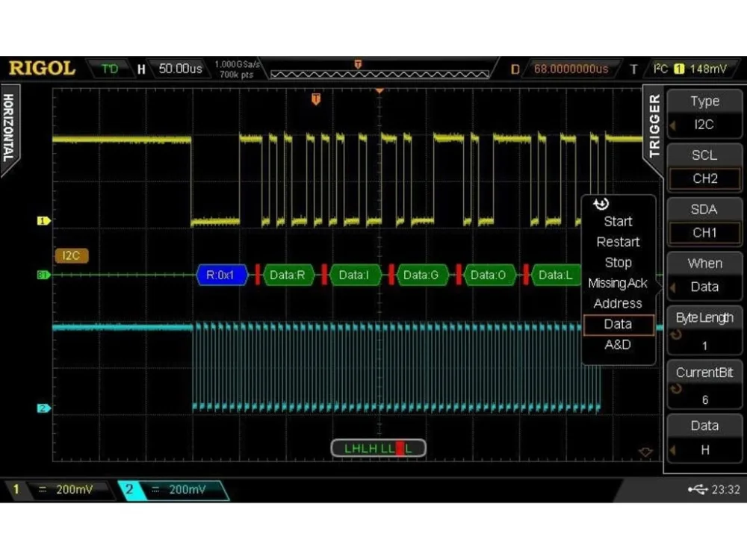Click the rotary knob icon in popup menu
This screenshot has width=747, height=560.
click(x=601, y=204)
